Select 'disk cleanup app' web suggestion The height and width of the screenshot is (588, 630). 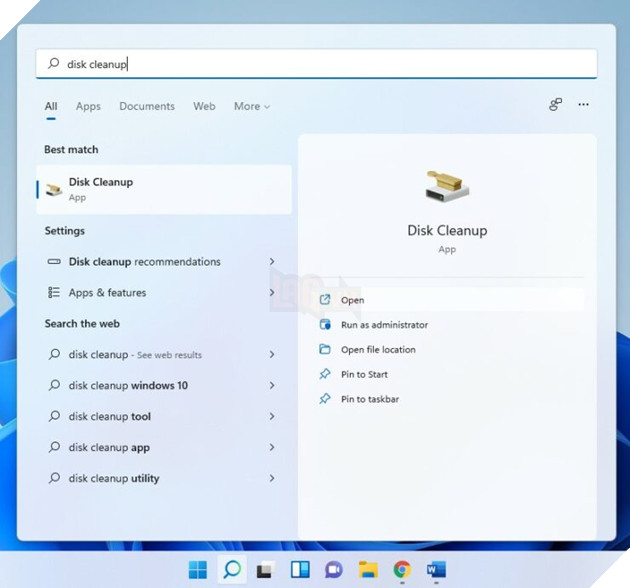tap(164, 447)
